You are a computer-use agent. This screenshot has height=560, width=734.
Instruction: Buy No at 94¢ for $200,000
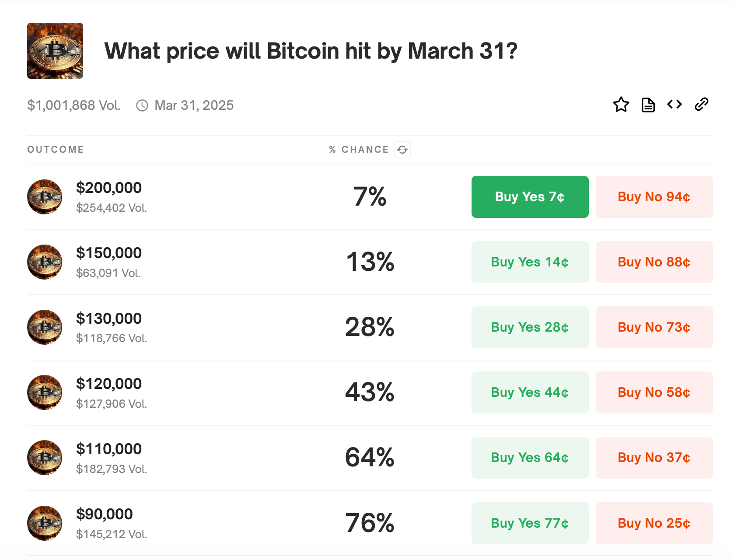click(x=654, y=197)
